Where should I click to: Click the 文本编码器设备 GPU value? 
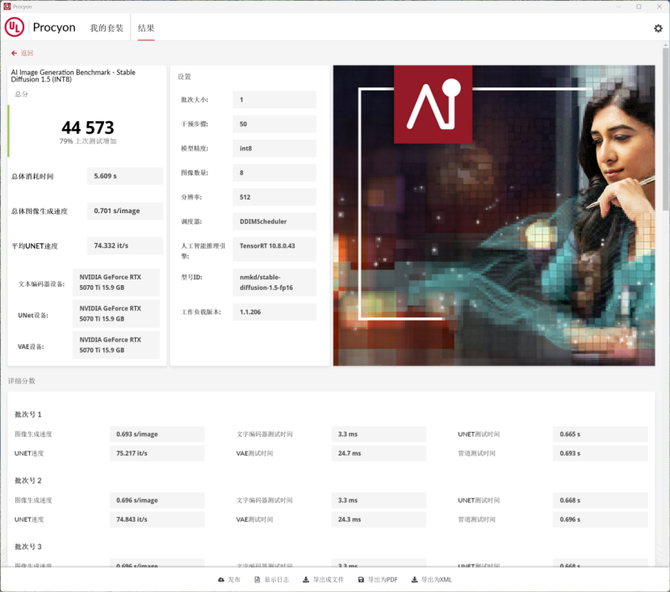tap(116, 282)
